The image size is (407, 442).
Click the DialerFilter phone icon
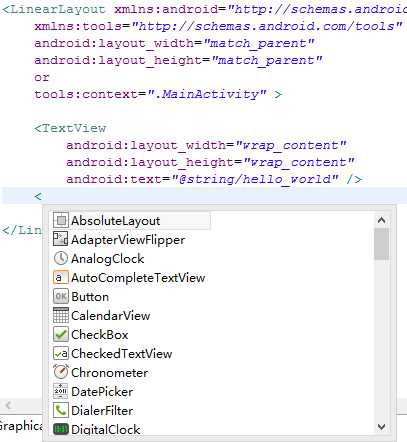click(61, 410)
